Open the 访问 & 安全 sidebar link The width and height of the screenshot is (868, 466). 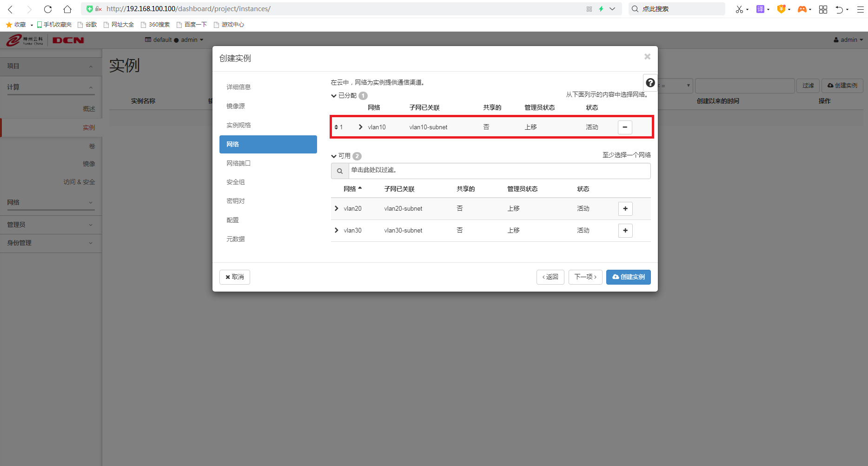(80, 182)
